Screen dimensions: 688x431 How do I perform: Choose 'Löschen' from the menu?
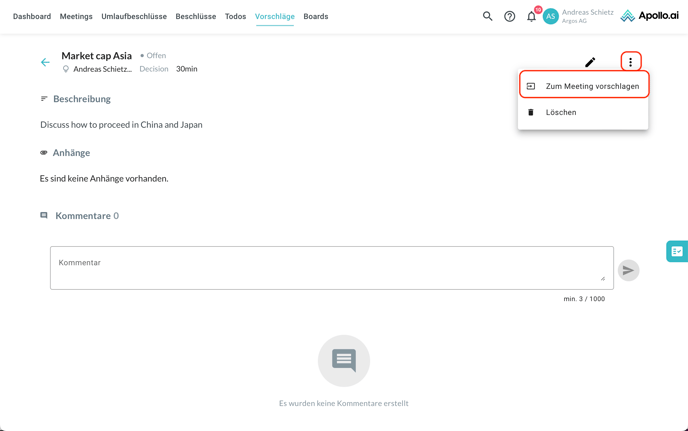tap(561, 112)
